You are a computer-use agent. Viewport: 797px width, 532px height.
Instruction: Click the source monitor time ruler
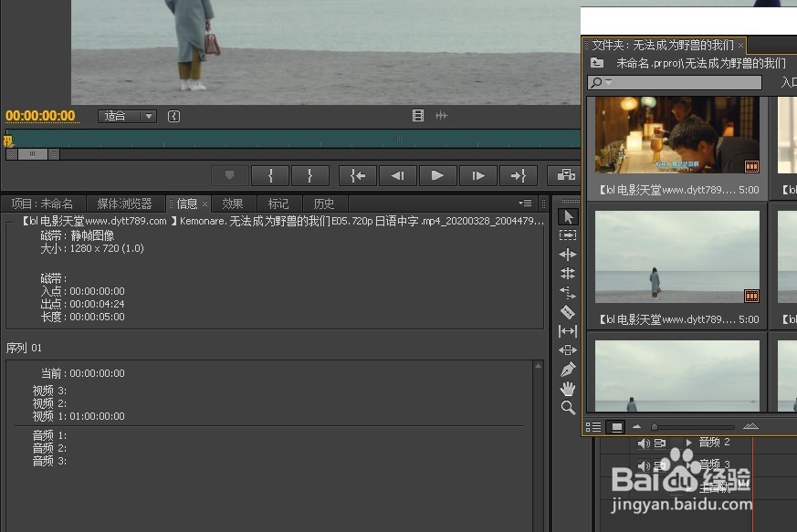[x=294, y=139]
